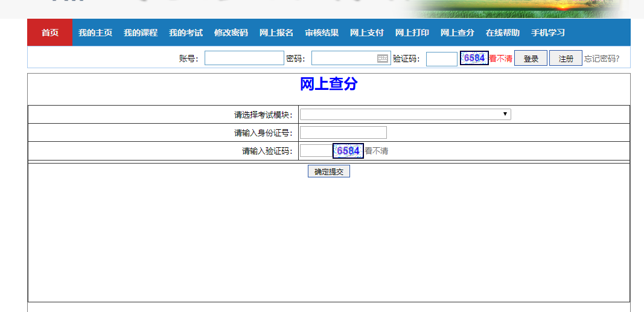644x312 pixels.
Task: Click the 网上查分 page heading
Action: pos(329,84)
